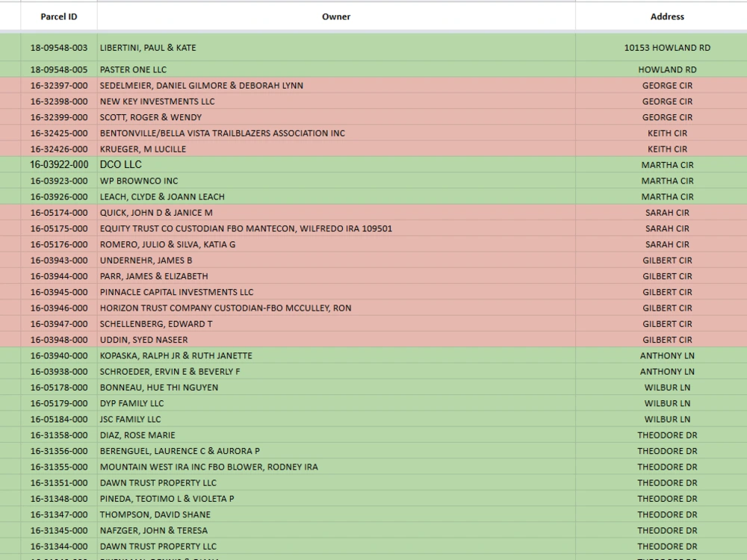This screenshot has width=747, height=560.
Task: Click the Horizon Trust Company Custodian cell
Action: [x=336, y=308]
